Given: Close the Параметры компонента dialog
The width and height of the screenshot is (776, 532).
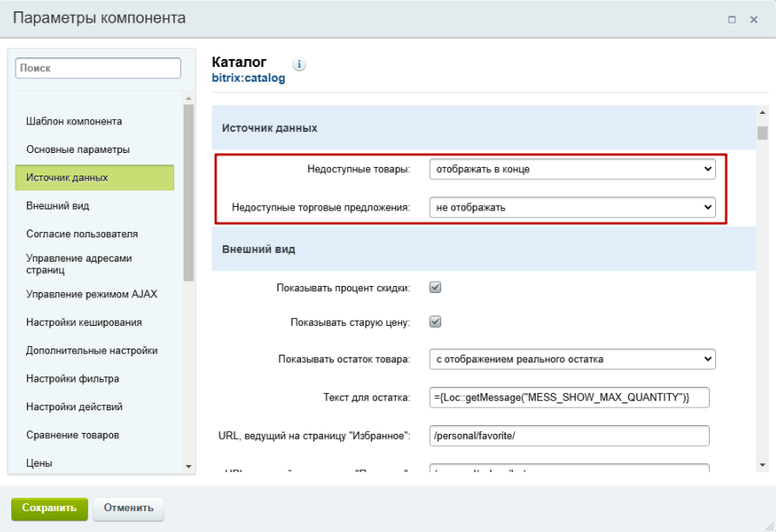Looking at the screenshot, I should tap(754, 19).
